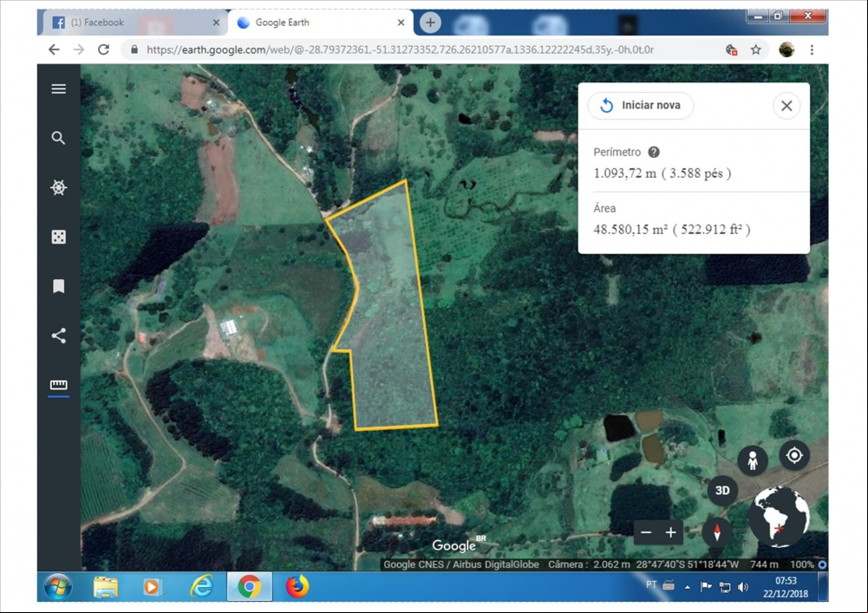
Task: Go back in browser history
Action: tap(54, 49)
